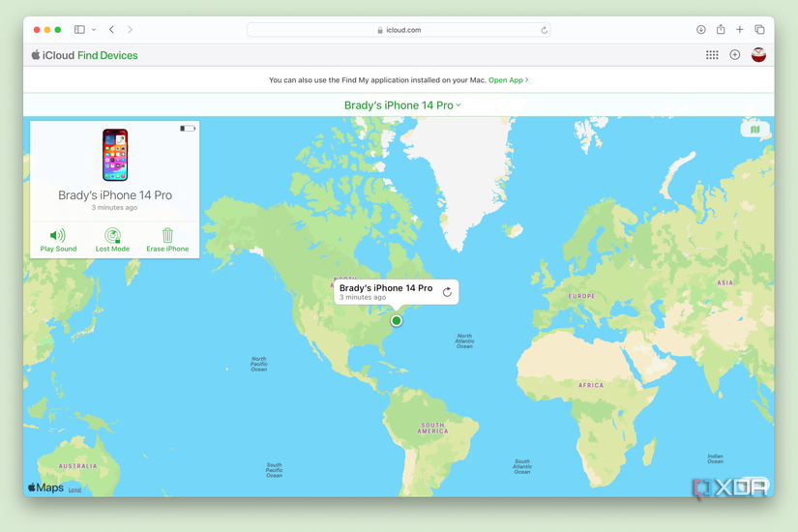
Task: Click the Play Sound speaker icon
Action: pyautogui.click(x=57, y=235)
